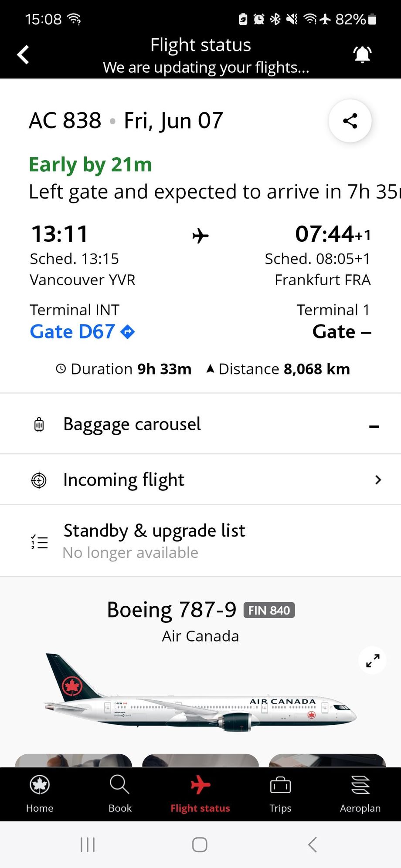This screenshot has height=868, width=401.
Task: Tap the FIN 840 badge
Action: pyautogui.click(x=269, y=610)
